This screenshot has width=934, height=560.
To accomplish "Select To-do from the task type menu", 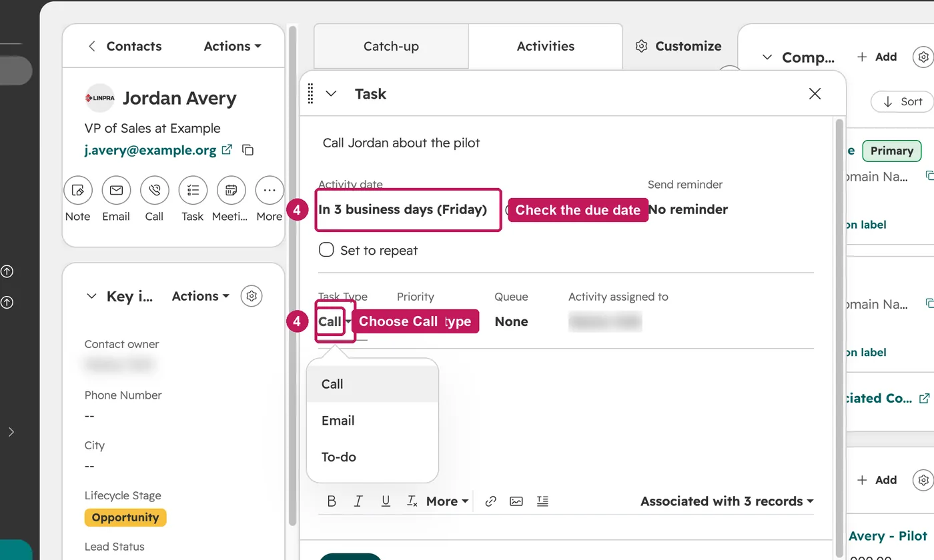I will pyautogui.click(x=372, y=457).
